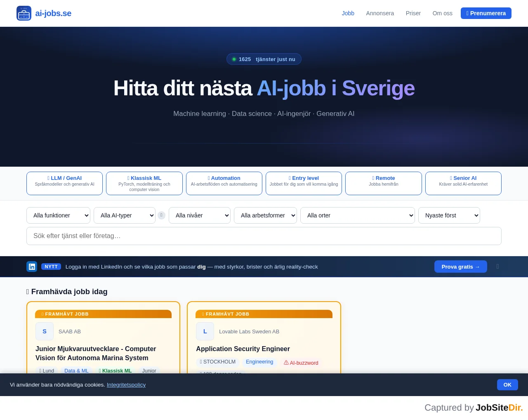Expand the Alla arbetsformer dropdown
This screenshot has height=420, width=528.
pos(265,215)
